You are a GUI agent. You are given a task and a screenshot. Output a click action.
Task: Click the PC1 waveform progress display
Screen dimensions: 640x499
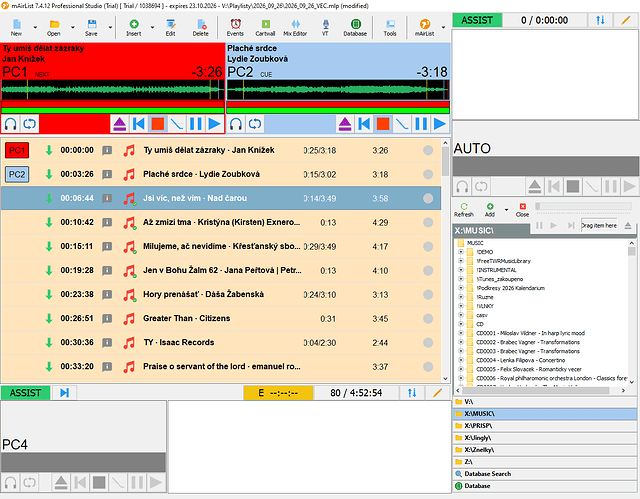tap(113, 90)
